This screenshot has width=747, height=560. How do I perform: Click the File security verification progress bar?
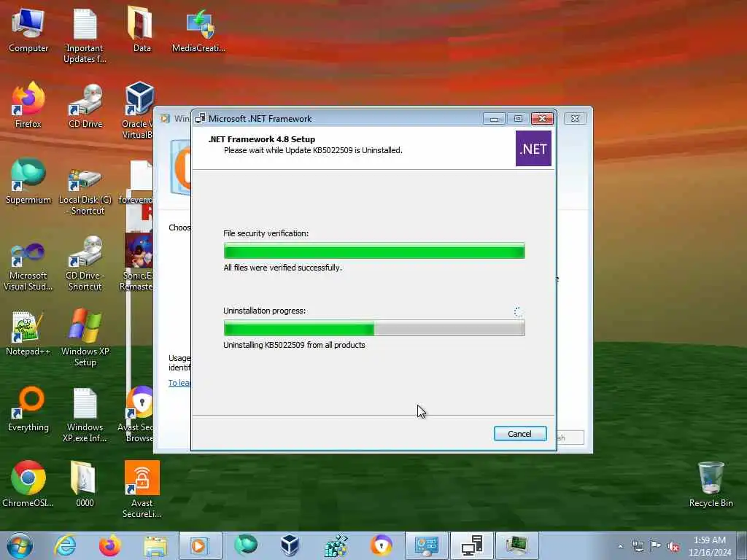pyautogui.click(x=374, y=251)
